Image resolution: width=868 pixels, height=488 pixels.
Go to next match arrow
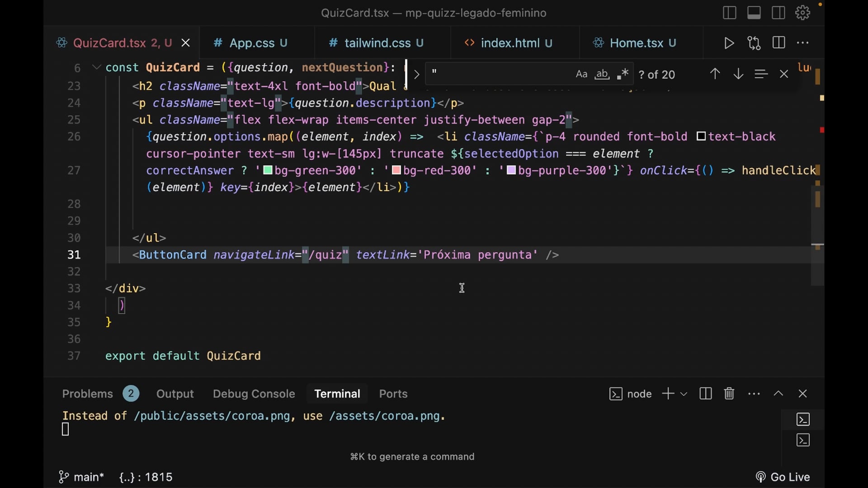coord(738,74)
